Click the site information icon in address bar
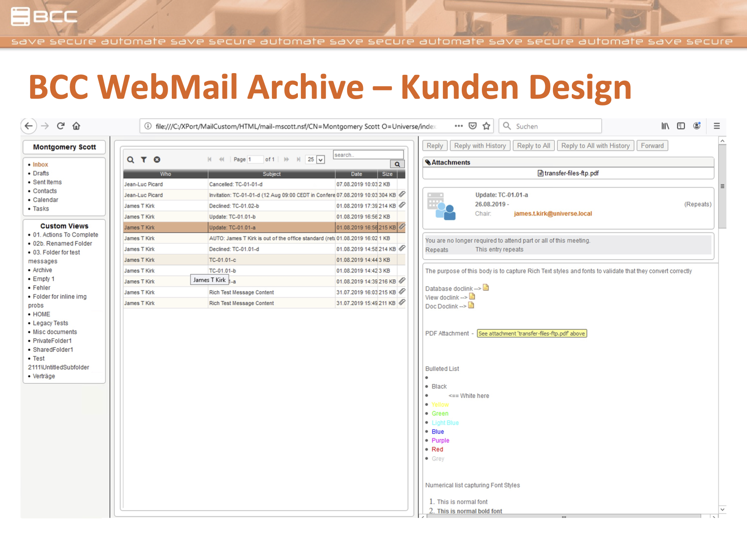This screenshot has width=747, height=560. click(148, 126)
